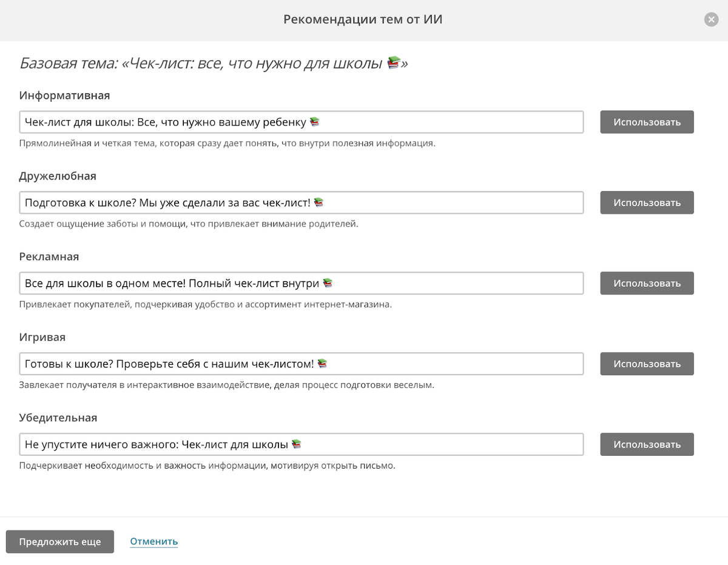Click books emoji in Рекламная field
Viewport: 728px width, 565px height.
click(x=328, y=283)
